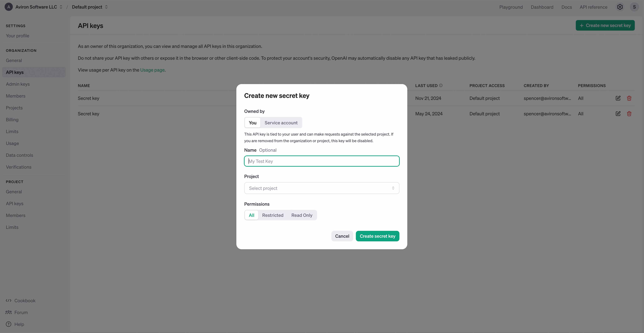The height and width of the screenshot is (333, 644).
Task: Click the May 24, 2024 last used cell
Action: tap(429, 114)
